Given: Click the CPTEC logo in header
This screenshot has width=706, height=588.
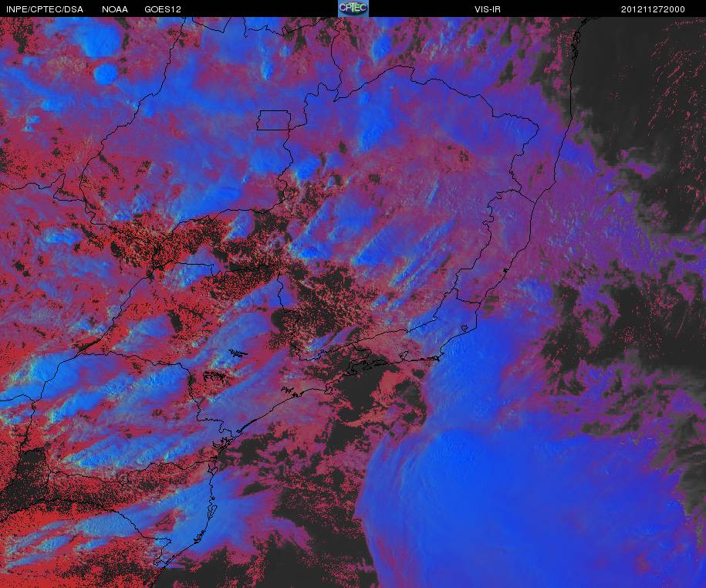Looking at the screenshot, I should [x=353, y=8].
